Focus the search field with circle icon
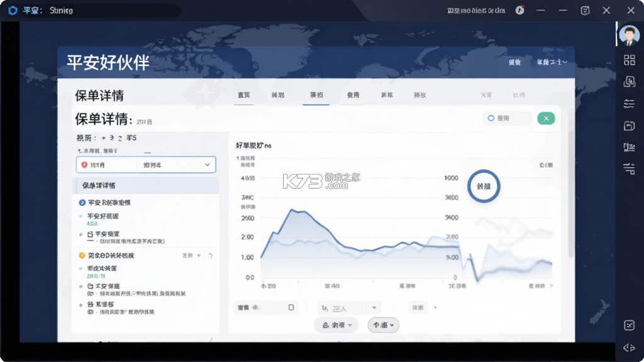644x362 pixels. click(508, 118)
